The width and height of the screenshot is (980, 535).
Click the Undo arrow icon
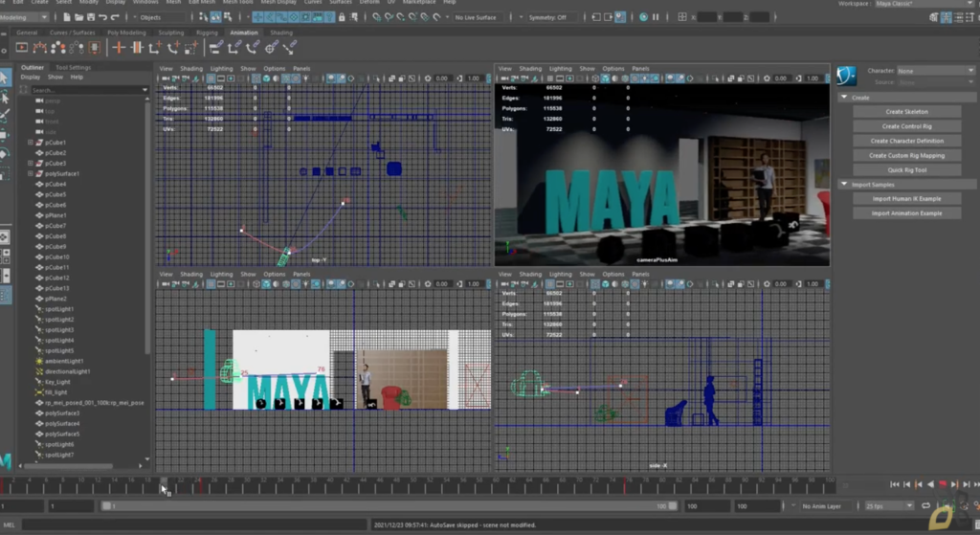pyautogui.click(x=102, y=17)
